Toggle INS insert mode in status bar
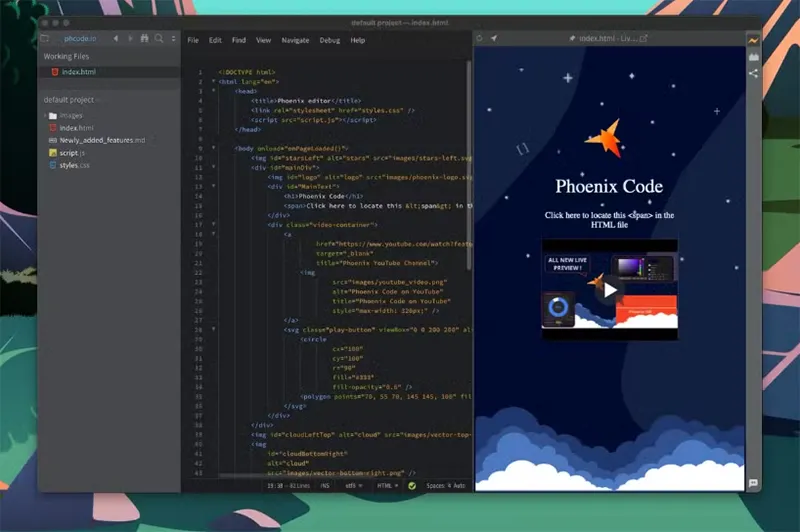 coord(326,485)
